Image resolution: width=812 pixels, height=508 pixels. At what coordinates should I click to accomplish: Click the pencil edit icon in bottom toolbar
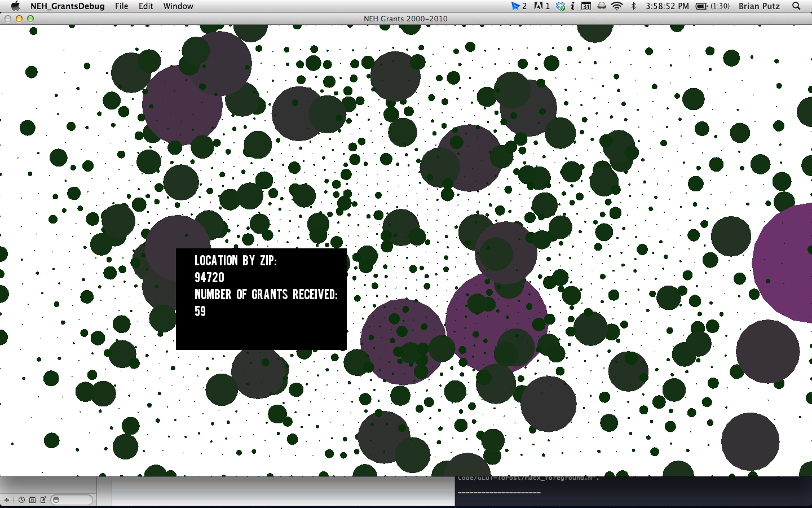pyautogui.click(x=43, y=500)
